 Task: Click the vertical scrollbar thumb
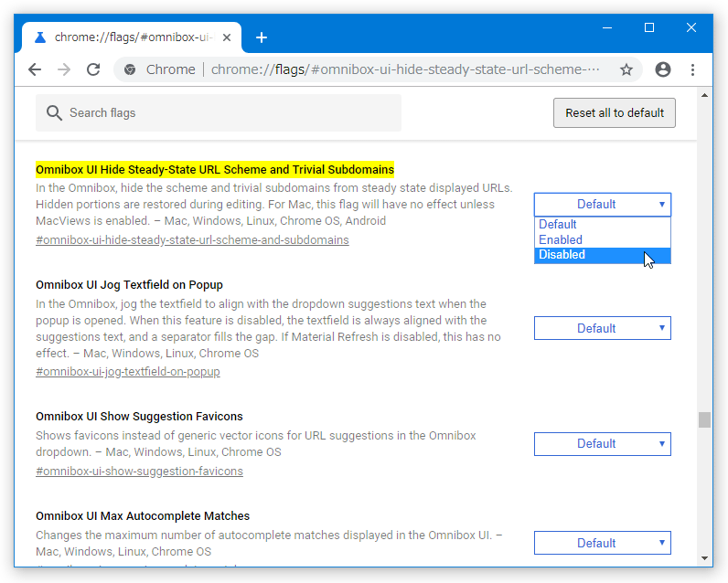point(704,419)
